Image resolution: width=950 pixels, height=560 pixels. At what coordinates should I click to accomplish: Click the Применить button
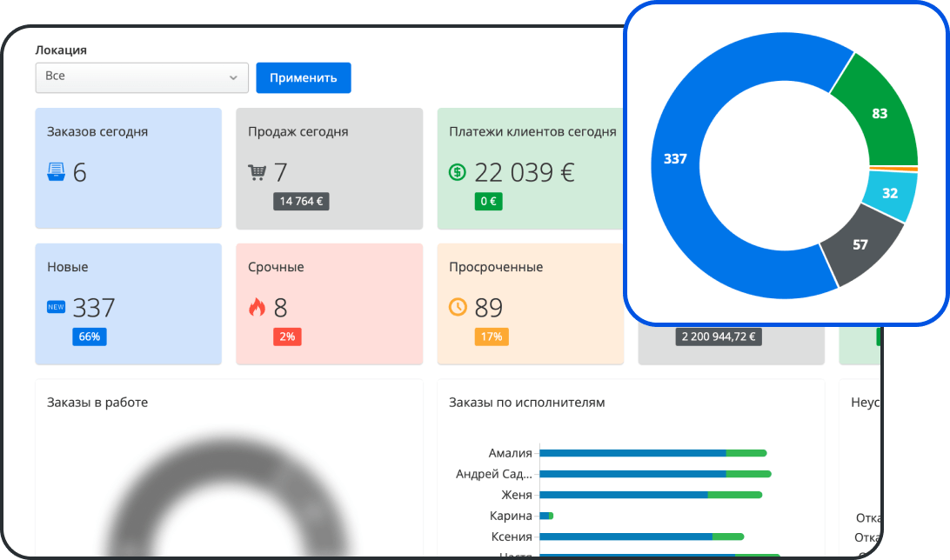(x=304, y=77)
